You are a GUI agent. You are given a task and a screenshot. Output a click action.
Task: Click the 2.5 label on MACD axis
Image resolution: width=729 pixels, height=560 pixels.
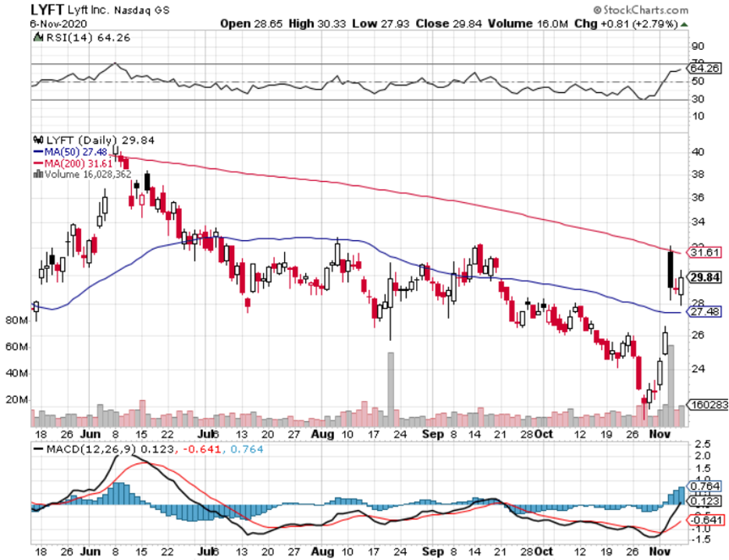703,443
